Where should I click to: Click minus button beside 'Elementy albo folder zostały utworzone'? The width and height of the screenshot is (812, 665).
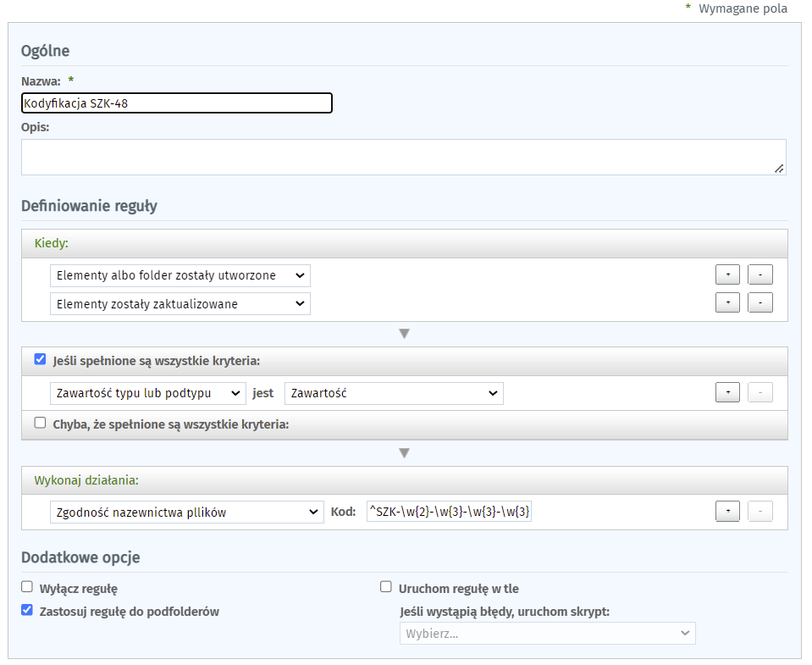(x=760, y=275)
